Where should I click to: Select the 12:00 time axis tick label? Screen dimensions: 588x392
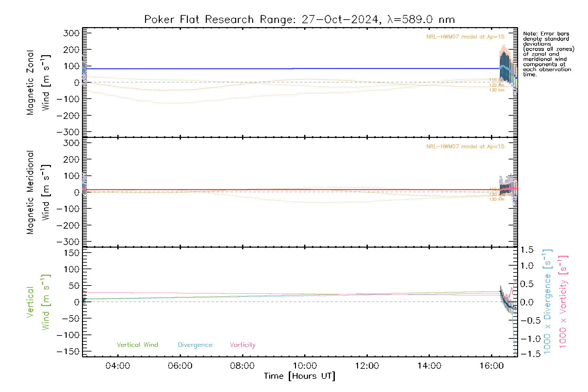tap(367, 366)
